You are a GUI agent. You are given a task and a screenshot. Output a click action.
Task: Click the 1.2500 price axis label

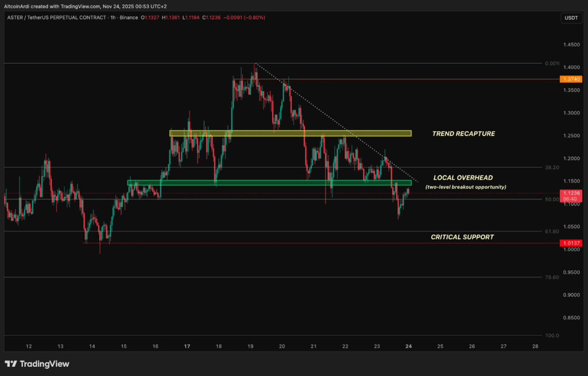tap(571, 135)
